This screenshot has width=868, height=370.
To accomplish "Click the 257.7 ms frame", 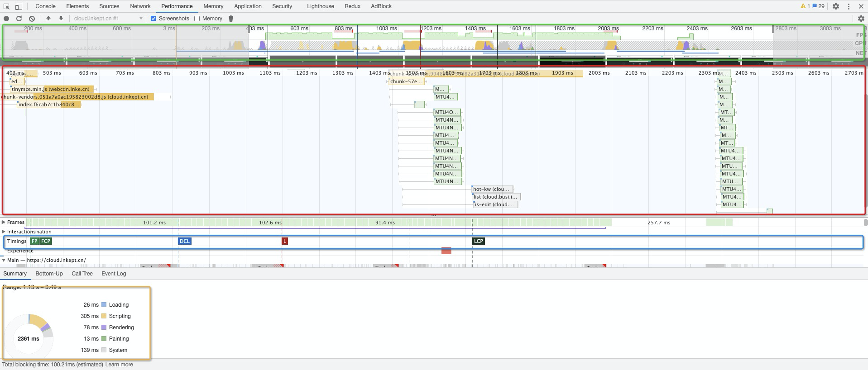I will pos(659,223).
